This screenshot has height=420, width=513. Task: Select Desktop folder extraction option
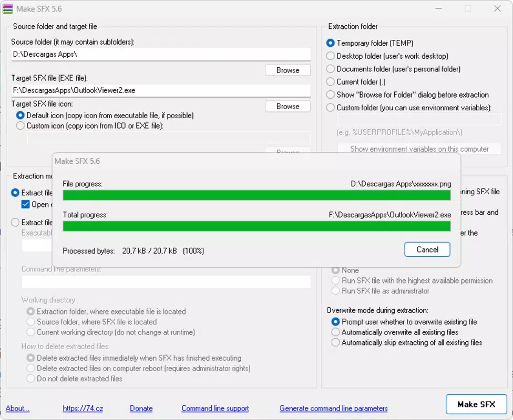[x=387, y=56]
